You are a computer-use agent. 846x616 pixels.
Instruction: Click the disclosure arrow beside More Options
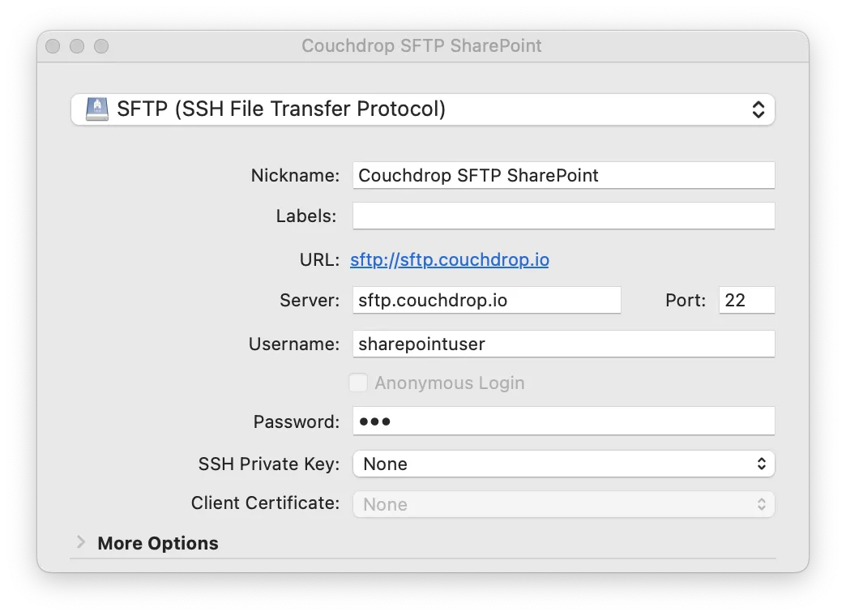coord(80,543)
